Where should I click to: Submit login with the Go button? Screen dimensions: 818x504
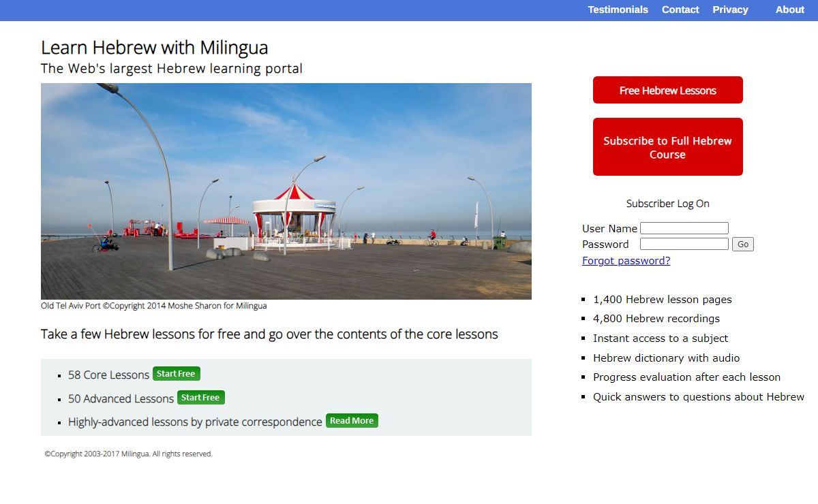coord(743,244)
